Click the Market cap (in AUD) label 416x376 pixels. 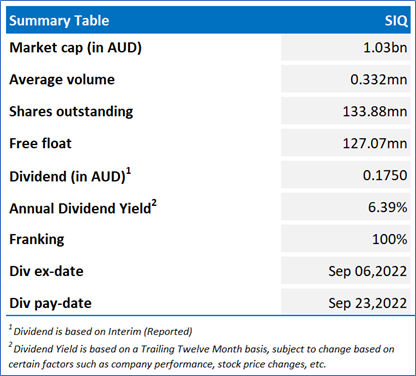(75, 48)
